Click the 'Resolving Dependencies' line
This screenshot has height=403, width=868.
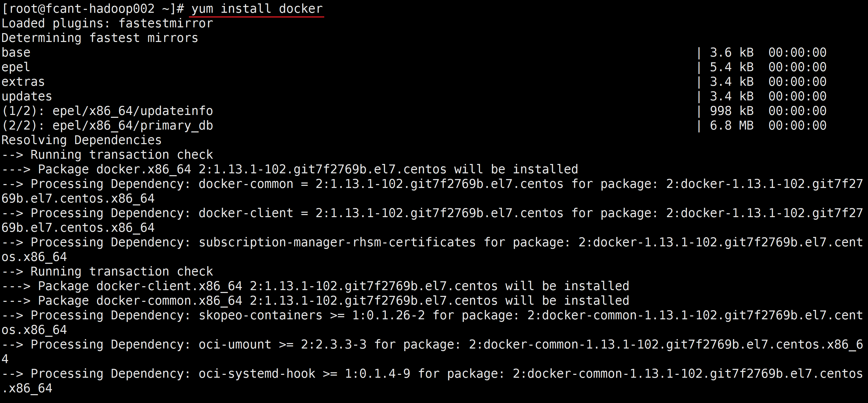82,140
